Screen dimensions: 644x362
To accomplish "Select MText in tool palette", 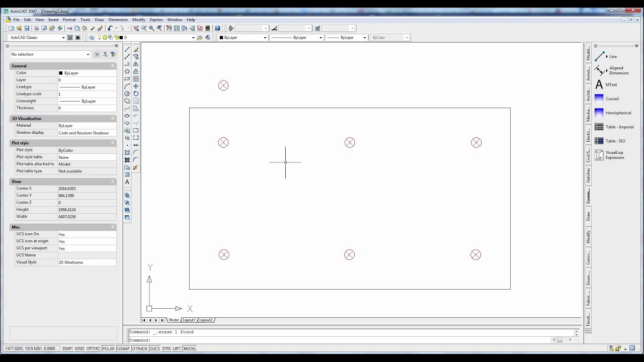I will click(x=606, y=84).
